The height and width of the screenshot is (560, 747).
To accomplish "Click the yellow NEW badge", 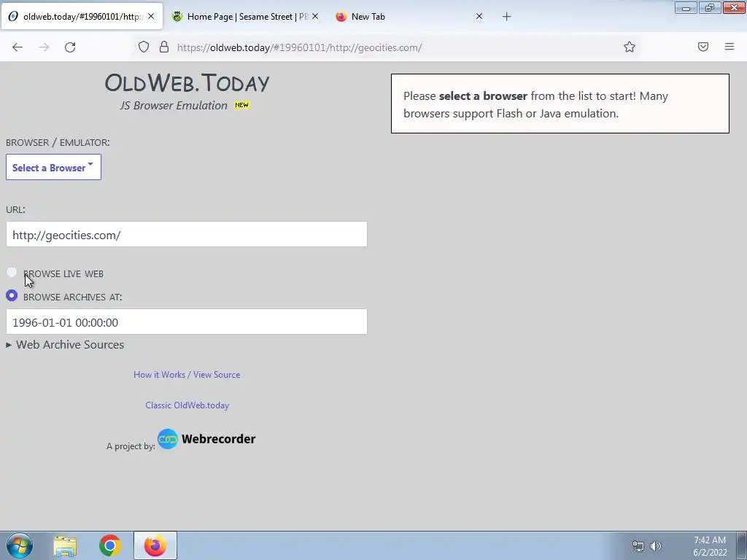I will 241,105.
